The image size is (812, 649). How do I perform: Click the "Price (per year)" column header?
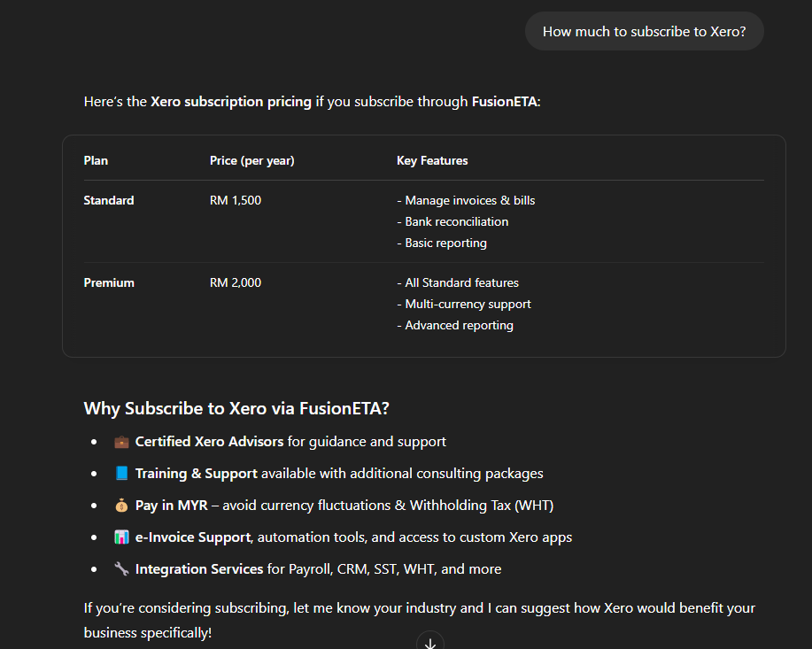pos(251,161)
